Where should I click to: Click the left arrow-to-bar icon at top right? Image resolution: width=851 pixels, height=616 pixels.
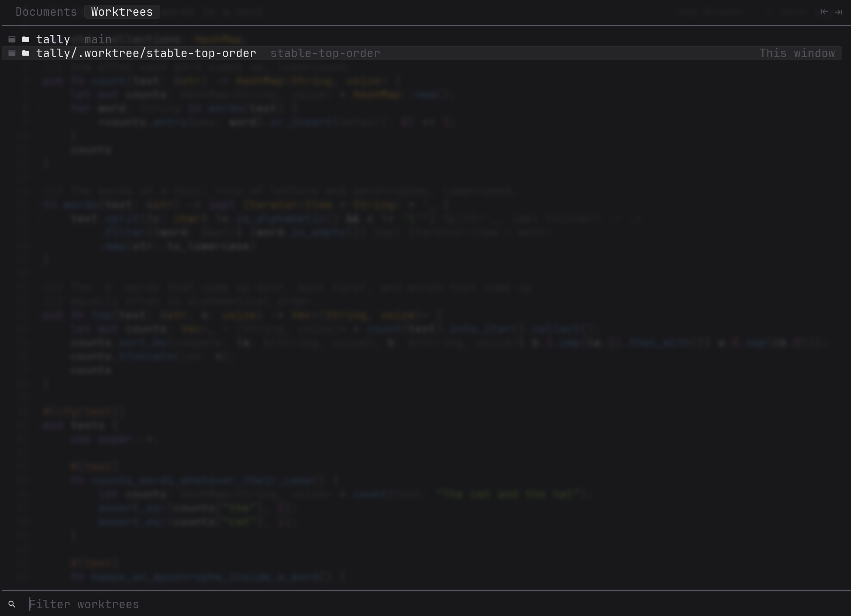pos(824,12)
